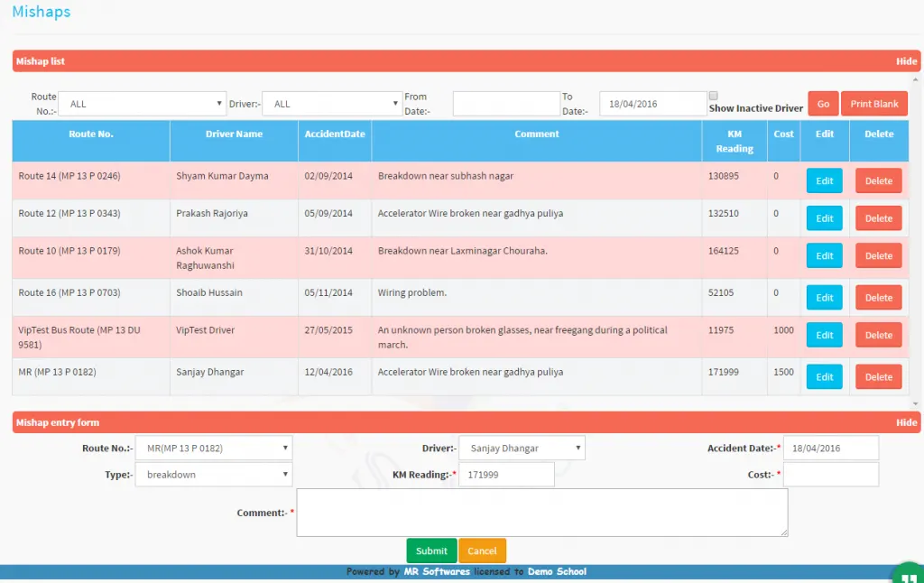Click the Go button
This screenshot has height=583, width=924.
point(823,104)
